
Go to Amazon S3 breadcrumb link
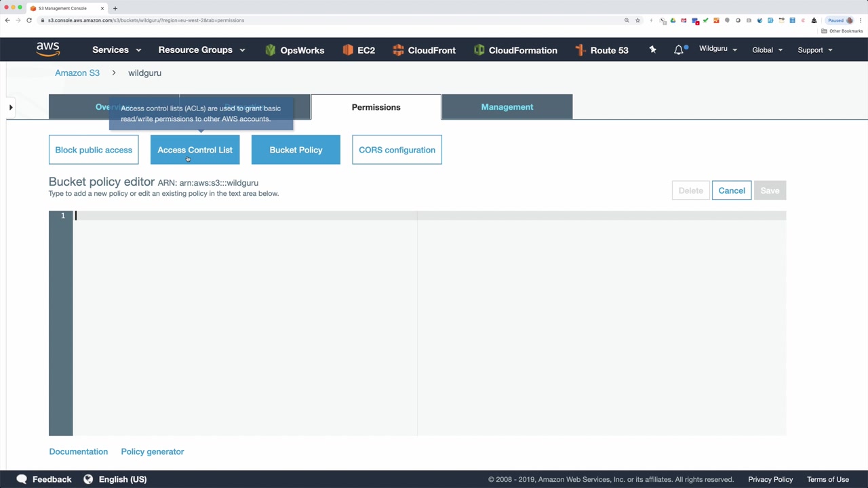77,73
